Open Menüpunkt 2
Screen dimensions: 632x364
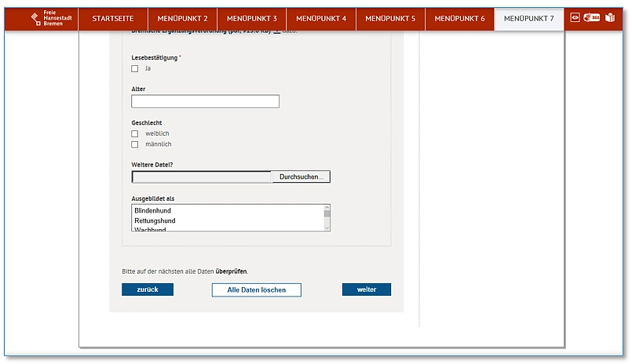coord(183,18)
